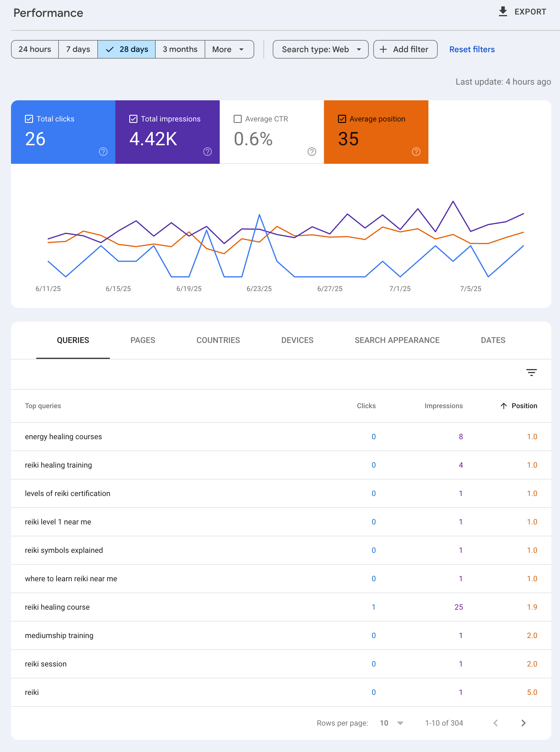Click impressions value 8 for energy healing courses
Viewport: 560px width, 752px height.
click(x=461, y=437)
